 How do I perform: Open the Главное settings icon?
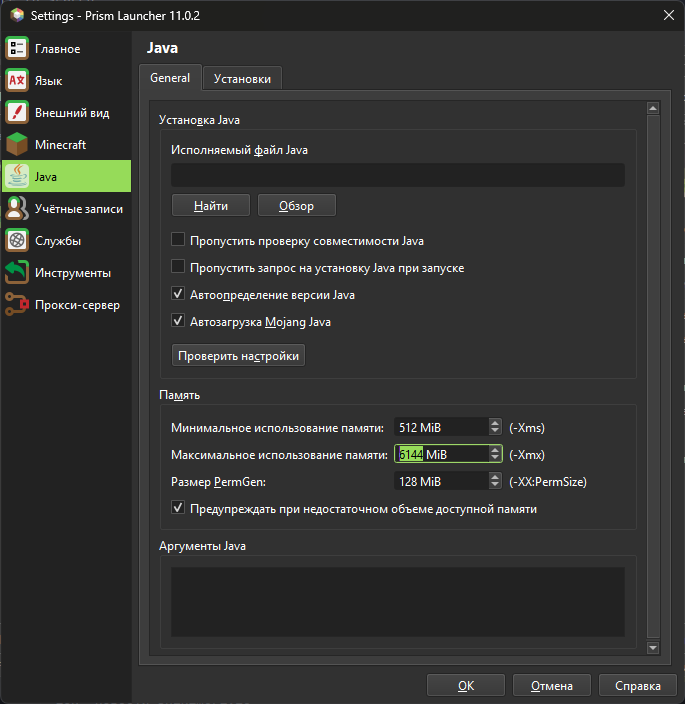click(17, 48)
